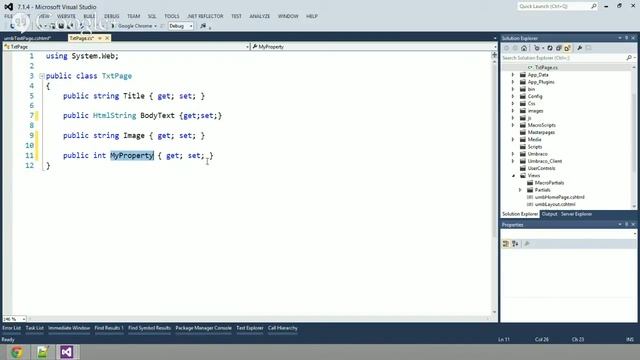
Task: Click Refresh icon in Solution Explorer toolbar
Action: (x=550, y=48)
